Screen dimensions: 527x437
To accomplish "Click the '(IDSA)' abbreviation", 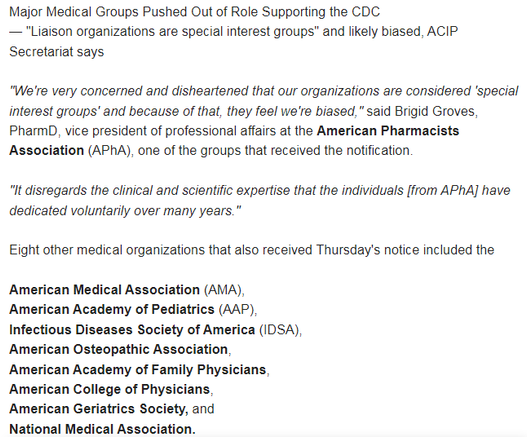I will (x=280, y=330).
